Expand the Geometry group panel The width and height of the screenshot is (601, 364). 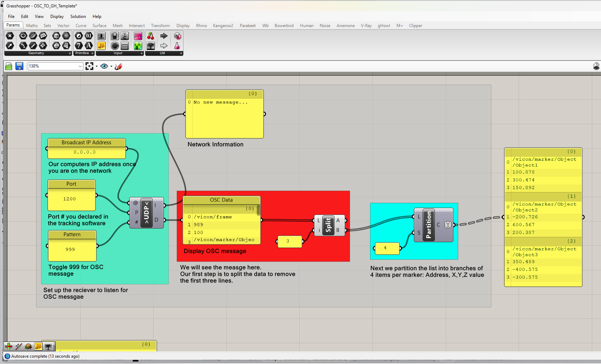(x=70, y=53)
